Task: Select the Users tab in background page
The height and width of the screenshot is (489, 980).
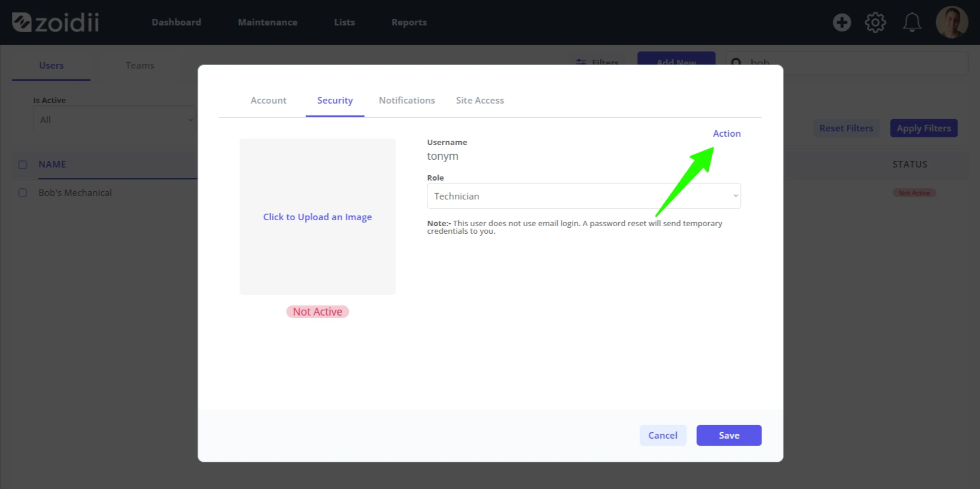Action: [52, 66]
